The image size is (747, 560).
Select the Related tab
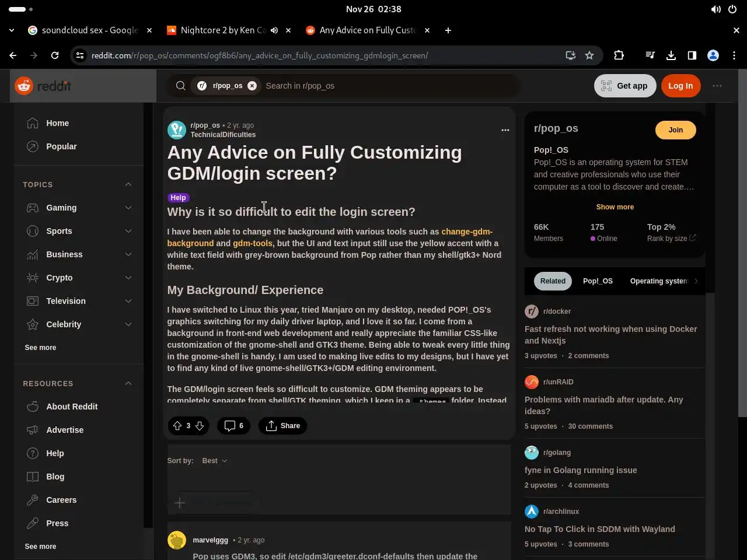(x=553, y=281)
